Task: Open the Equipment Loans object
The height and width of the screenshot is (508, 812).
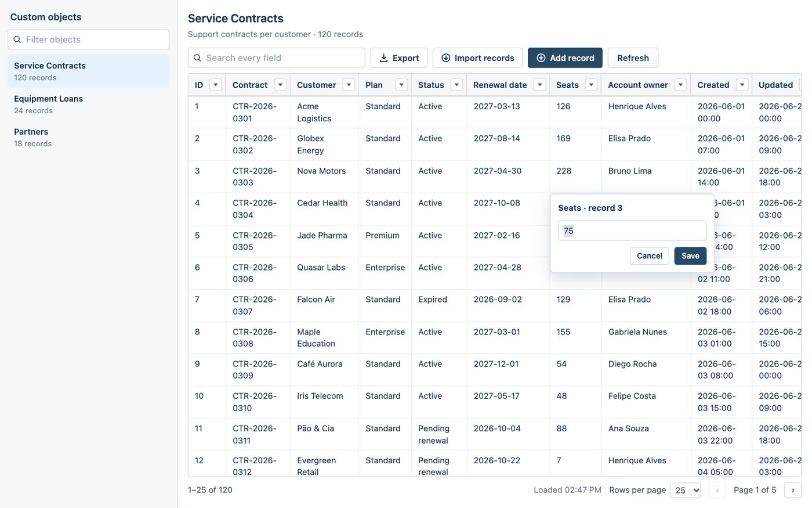Action: [x=88, y=104]
